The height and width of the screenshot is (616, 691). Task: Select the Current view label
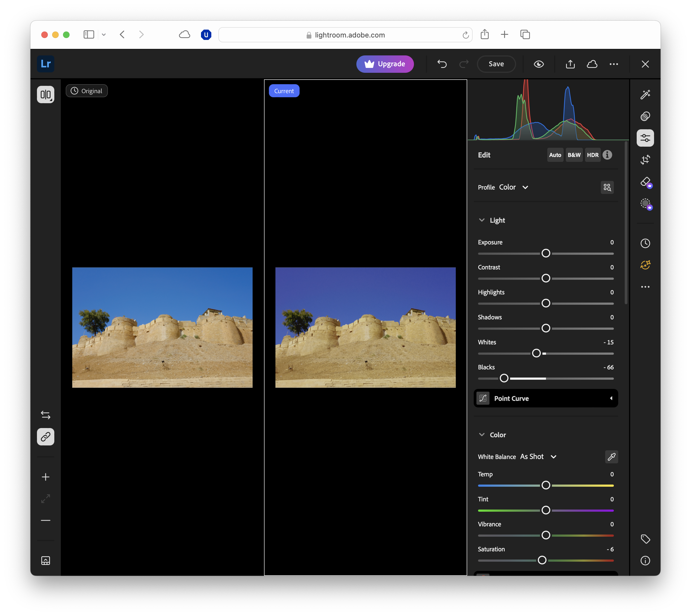(284, 91)
